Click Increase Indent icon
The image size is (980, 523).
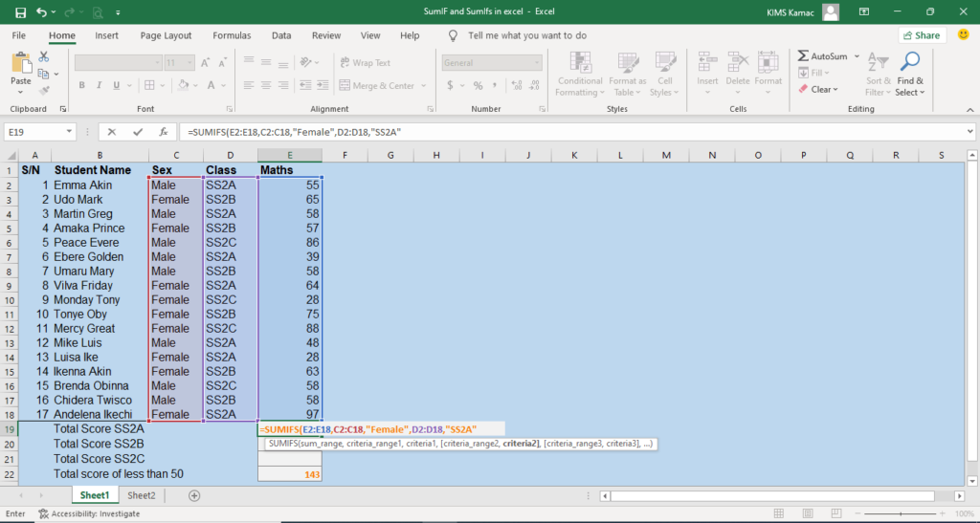pyautogui.click(x=323, y=85)
